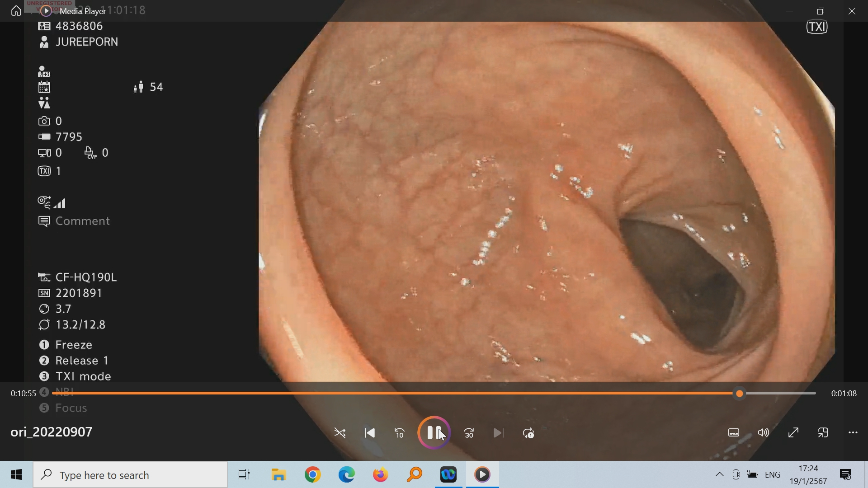Go to the next track
The width and height of the screenshot is (868, 488).
click(x=499, y=433)
